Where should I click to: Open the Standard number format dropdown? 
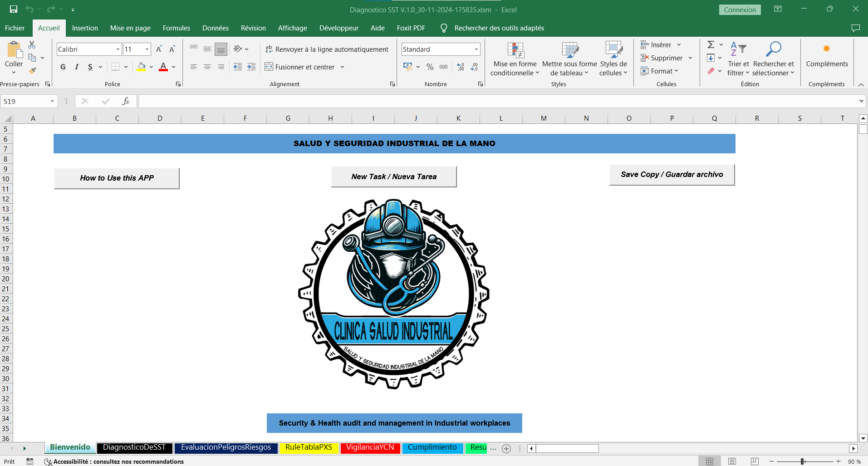tap(476, 49)
